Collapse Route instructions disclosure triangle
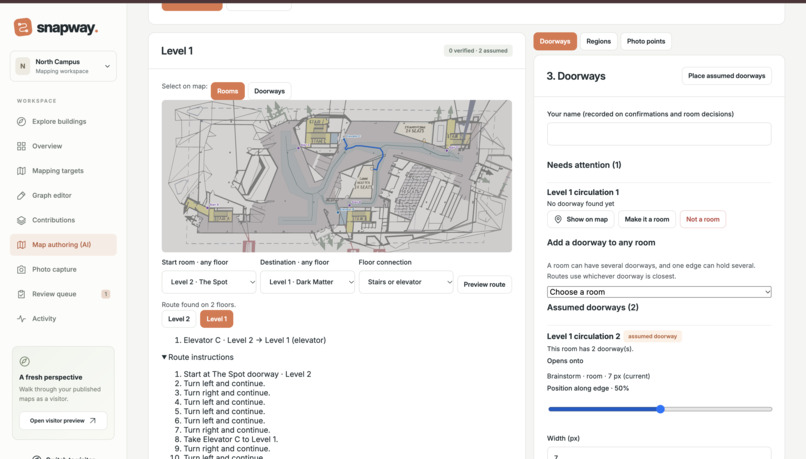806x459 pixels. coord(164,357)
